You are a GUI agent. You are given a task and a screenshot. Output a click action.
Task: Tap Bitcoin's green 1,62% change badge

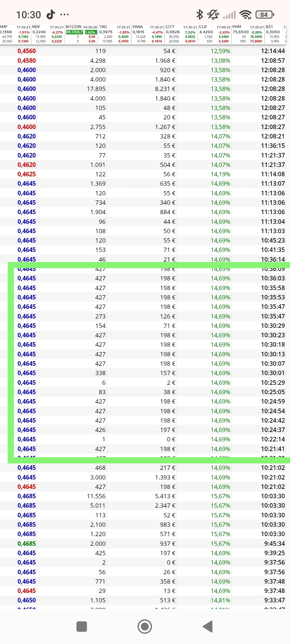pos(90,32)
